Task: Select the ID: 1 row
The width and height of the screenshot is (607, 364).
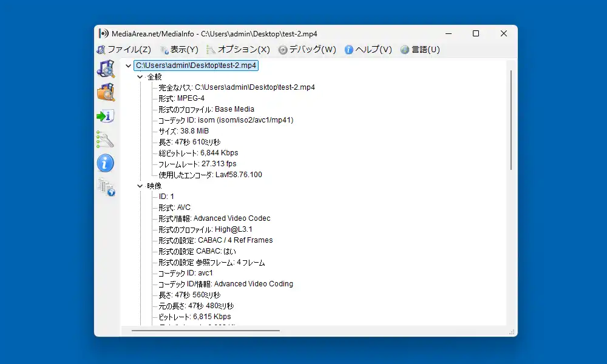Action: coord(166,197)
